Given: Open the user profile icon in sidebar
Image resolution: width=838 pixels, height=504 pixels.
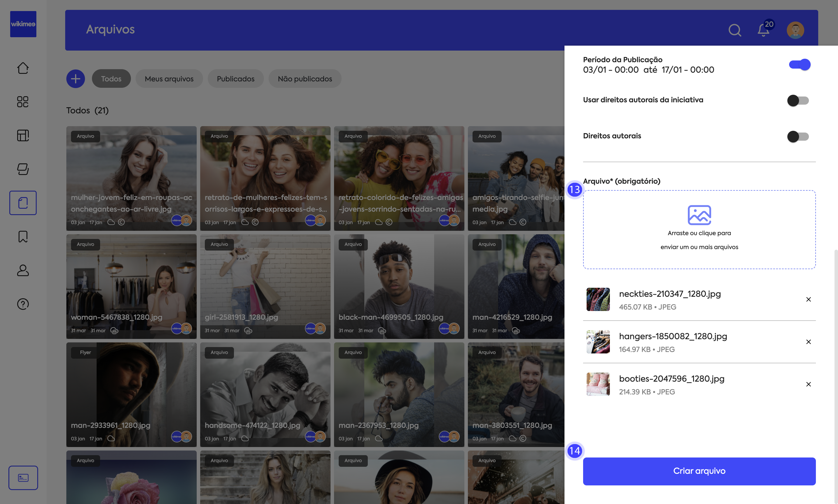Looking at the screenshot, I should 23,270.
